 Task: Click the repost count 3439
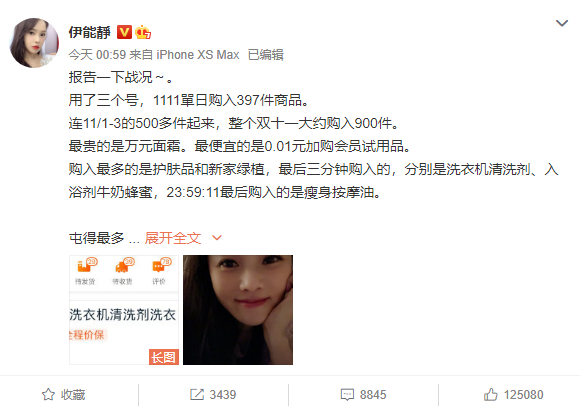pyautogui.click(x=223, y=395)
